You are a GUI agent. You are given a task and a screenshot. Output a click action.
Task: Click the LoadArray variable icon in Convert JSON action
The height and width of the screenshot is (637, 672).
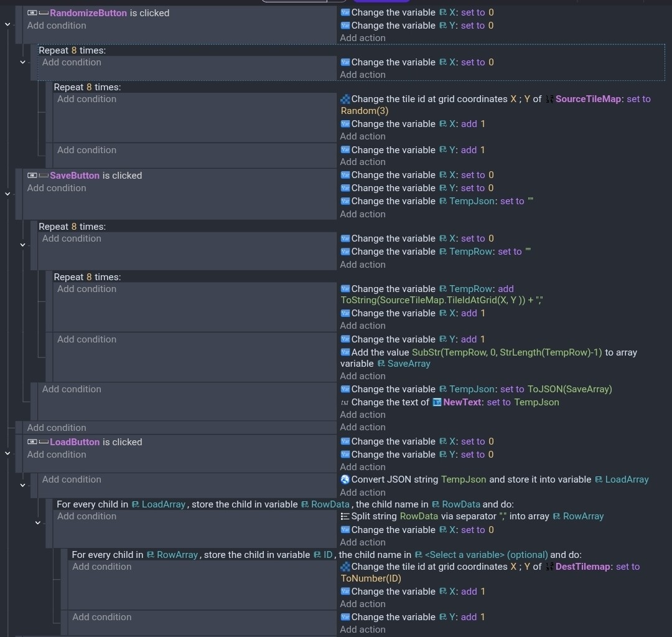599,479
